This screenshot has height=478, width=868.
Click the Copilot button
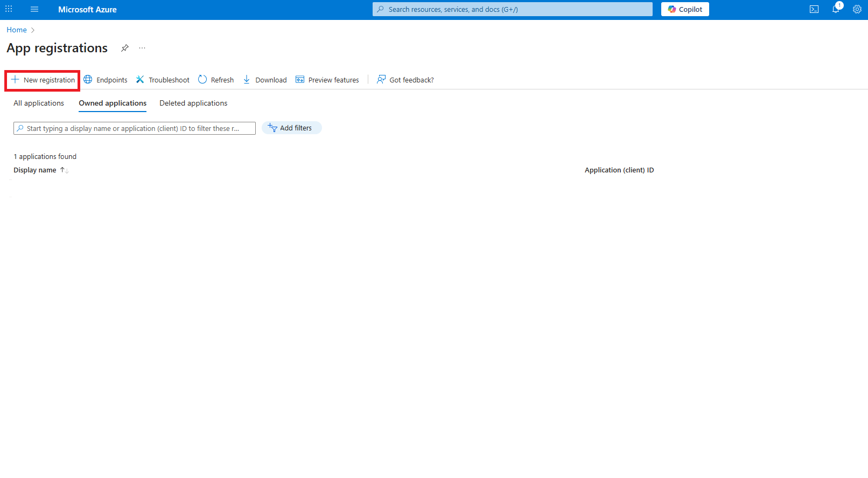685,9
